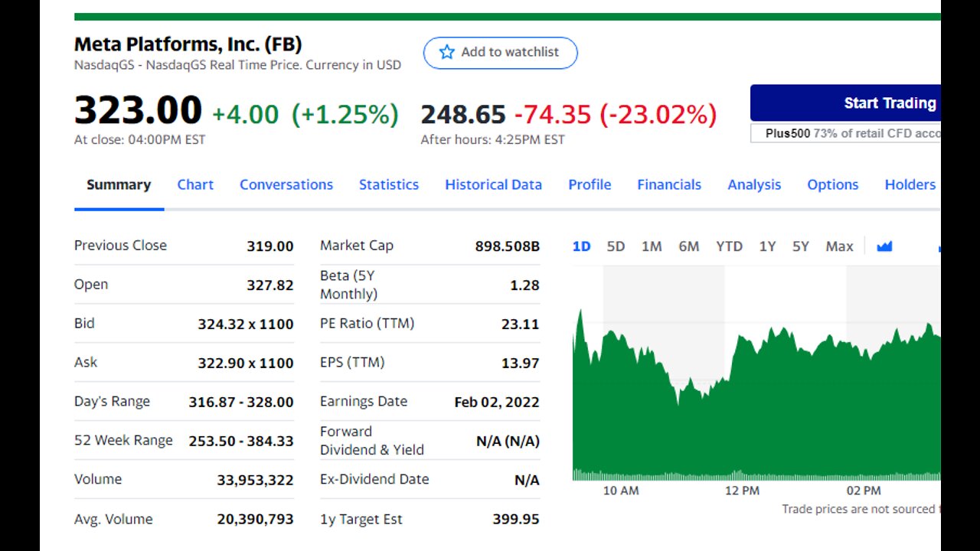Go to the Options tab
Screen dimensions: 980x551
(x=833, y=184)
